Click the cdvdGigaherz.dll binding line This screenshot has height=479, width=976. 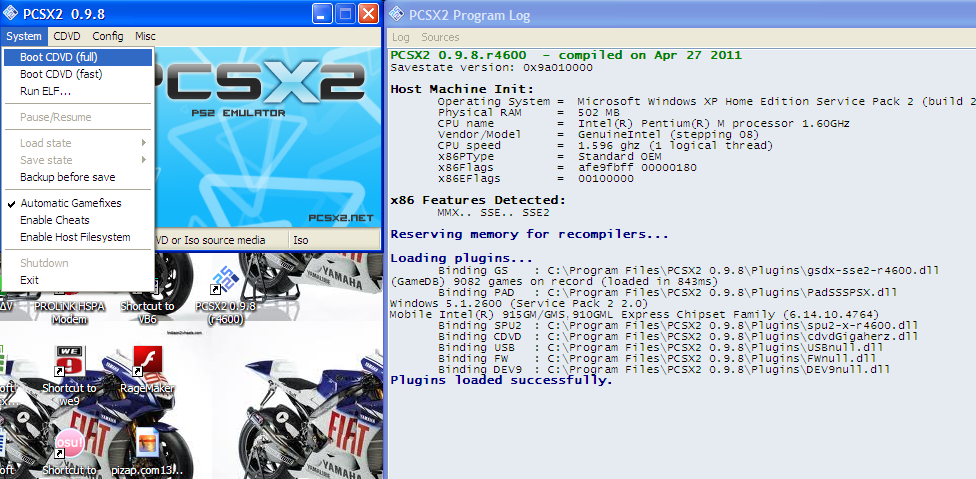tap(678, 337)
